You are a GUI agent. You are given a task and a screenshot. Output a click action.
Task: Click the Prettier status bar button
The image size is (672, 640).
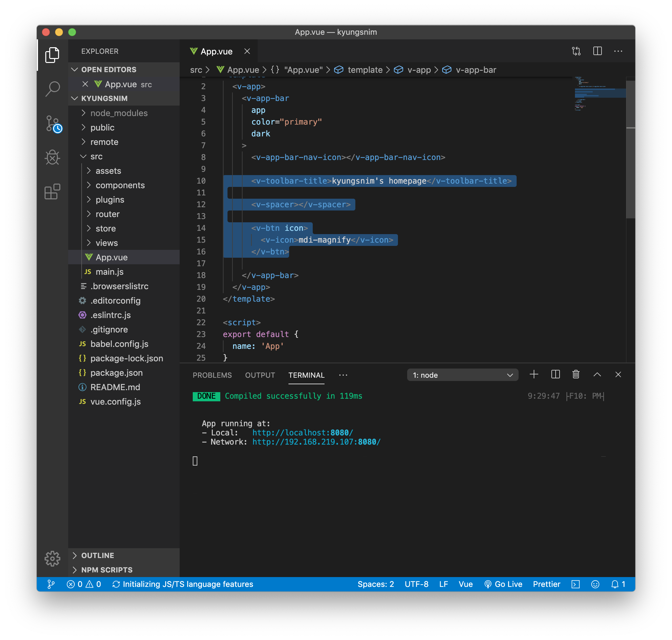[x=546, y=584]
